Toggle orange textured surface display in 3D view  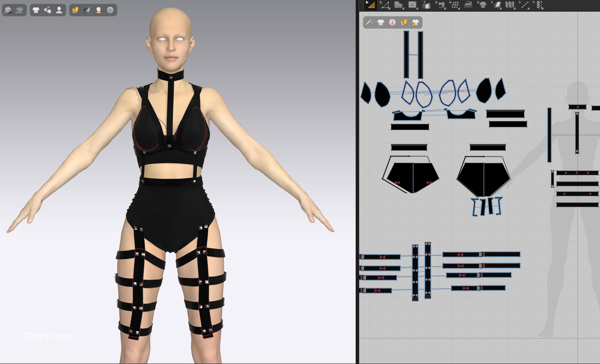[x=75, y=10]
